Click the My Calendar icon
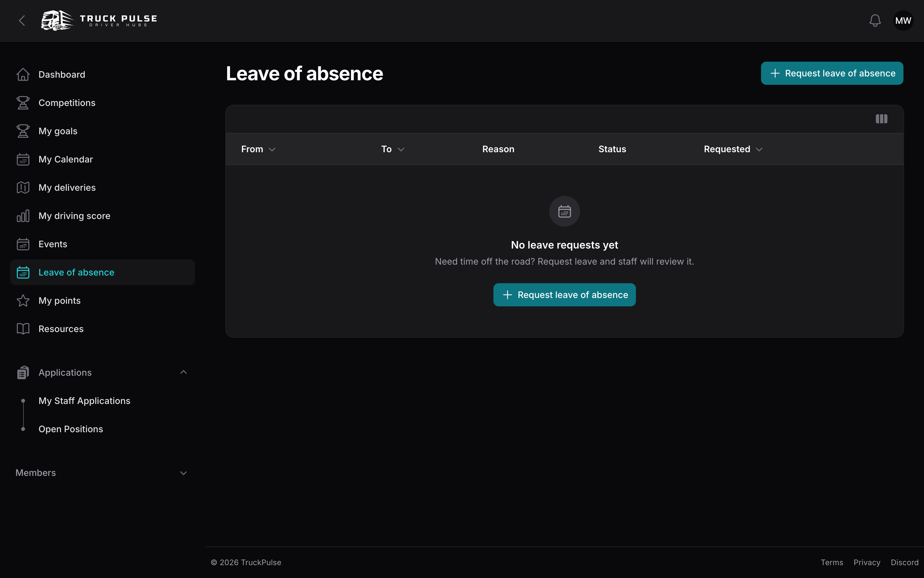The width and height of the screenshot is (924, 578). (x=23, y=159)
